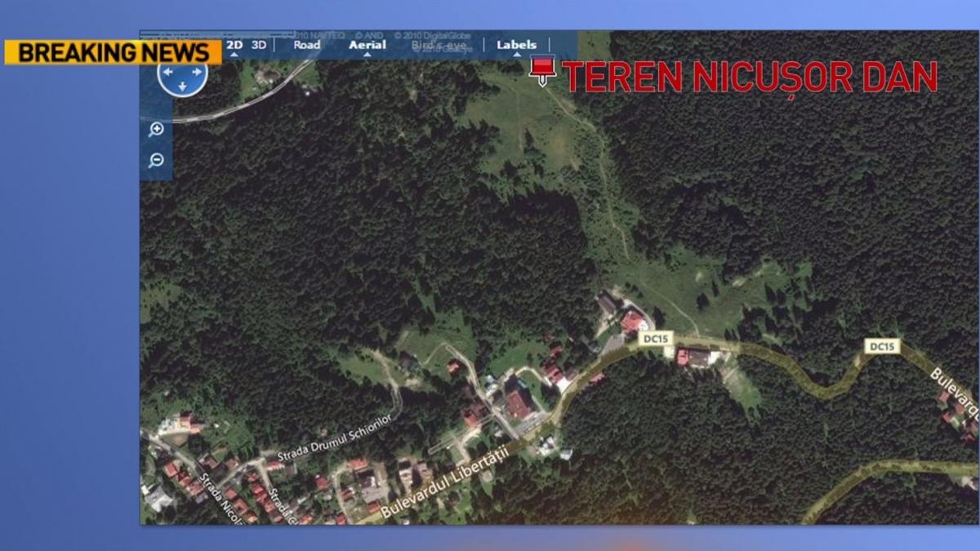This screenshot has width=980, height=551.
Task: Select the zoom out magnifier icon
Action: tap(156, 160)
